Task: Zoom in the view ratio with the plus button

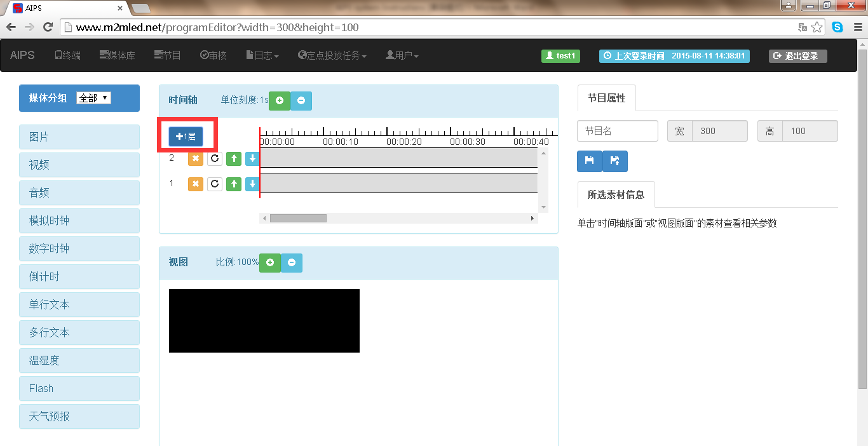Action: (270, 262)
